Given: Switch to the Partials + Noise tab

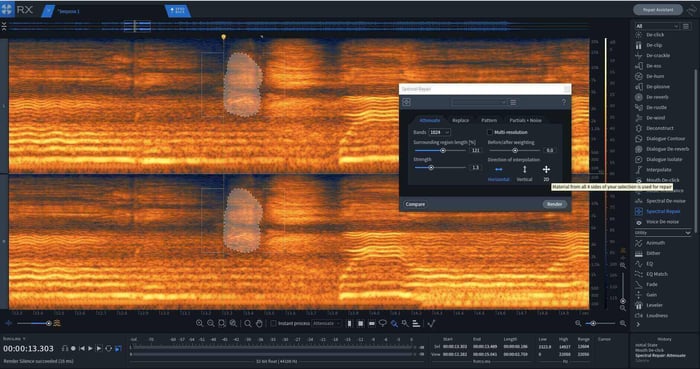Looking at the screenshot, I should (525, 120).
